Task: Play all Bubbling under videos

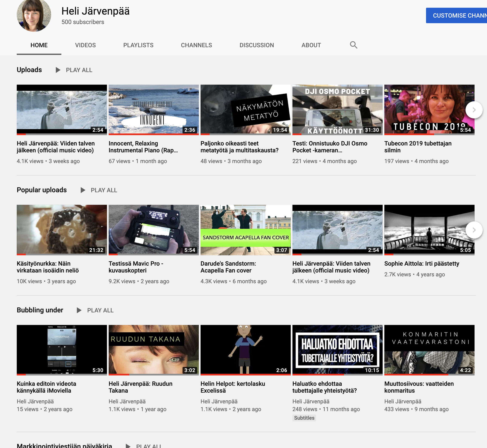Action: (95, 310)
